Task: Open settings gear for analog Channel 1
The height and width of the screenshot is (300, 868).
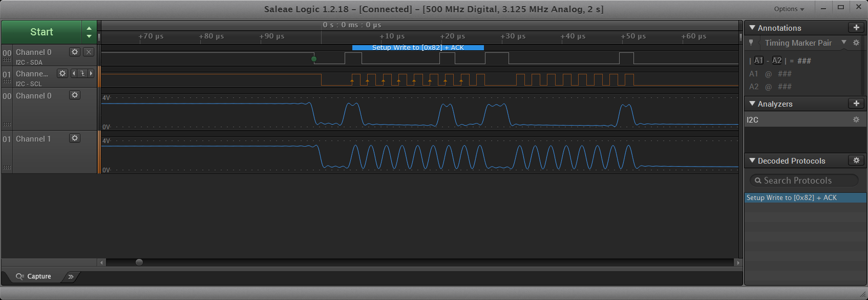Action: point(75,138)
